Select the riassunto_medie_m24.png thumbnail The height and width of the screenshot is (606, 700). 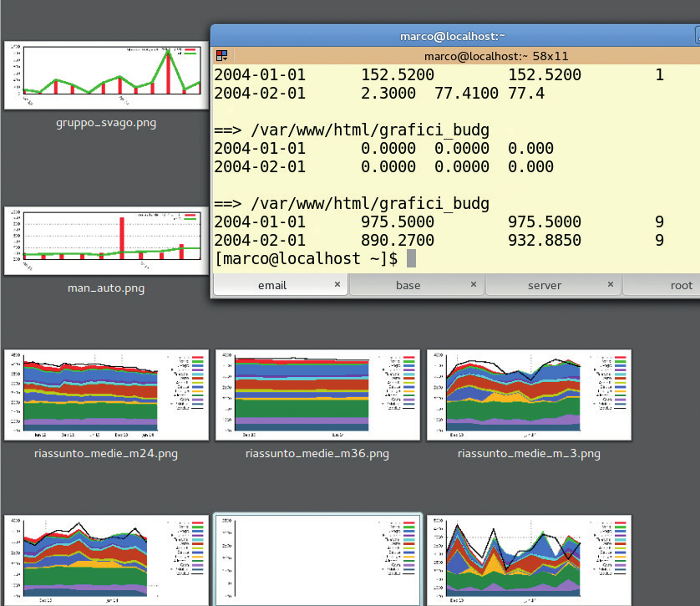pyautogui.click(x=107, y=395)
